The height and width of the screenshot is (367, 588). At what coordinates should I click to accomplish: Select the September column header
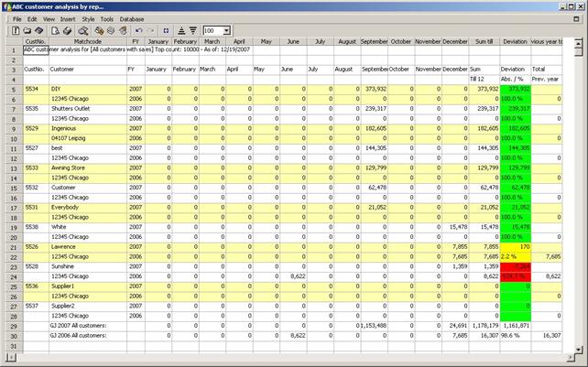tap(374, 41)
